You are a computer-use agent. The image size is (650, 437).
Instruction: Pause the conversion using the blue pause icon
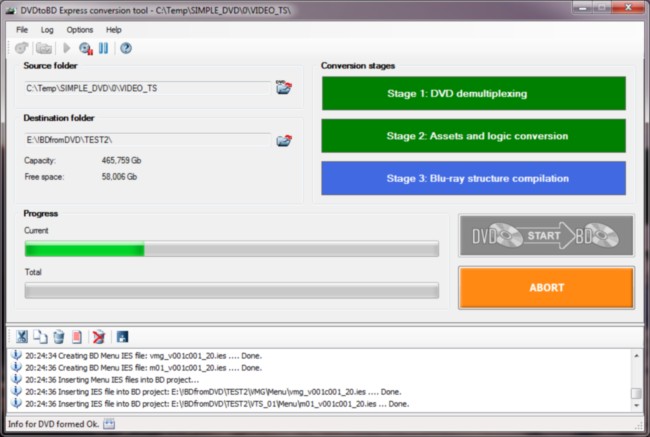coord(104,48)
